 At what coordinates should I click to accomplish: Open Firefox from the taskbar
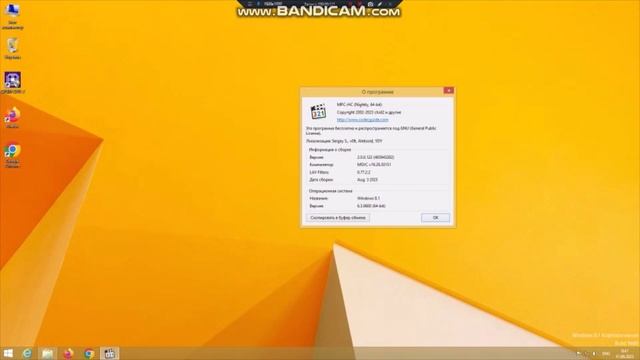(x=69, y=353)
